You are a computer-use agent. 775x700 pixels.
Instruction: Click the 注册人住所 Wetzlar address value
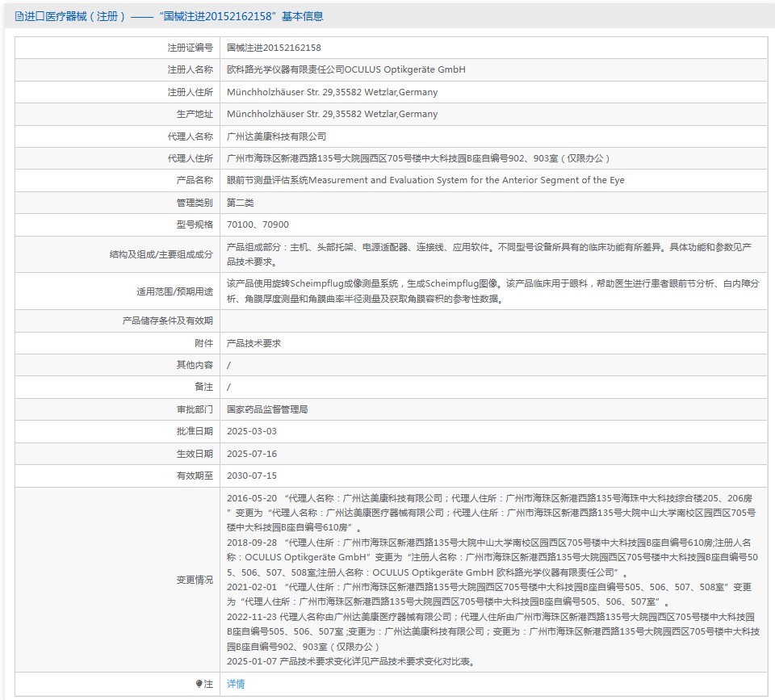(x=332, y=92)
